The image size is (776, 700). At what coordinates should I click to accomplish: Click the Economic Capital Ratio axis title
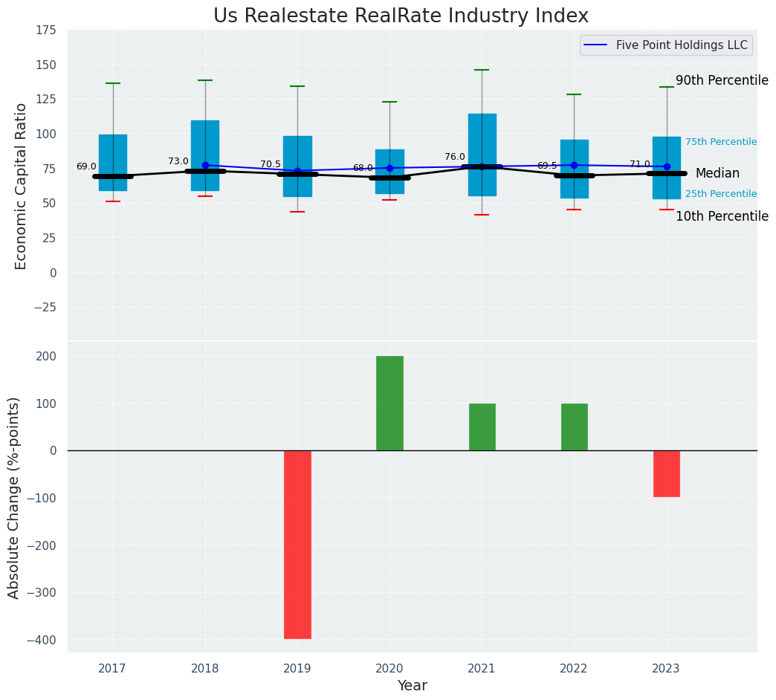21,186
